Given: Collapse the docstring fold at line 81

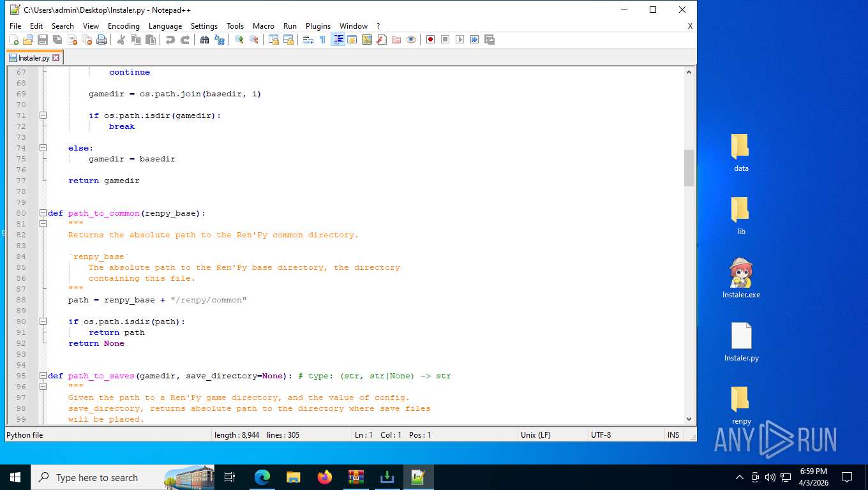Looking at the screenshot, I should (x=43, y=224).
